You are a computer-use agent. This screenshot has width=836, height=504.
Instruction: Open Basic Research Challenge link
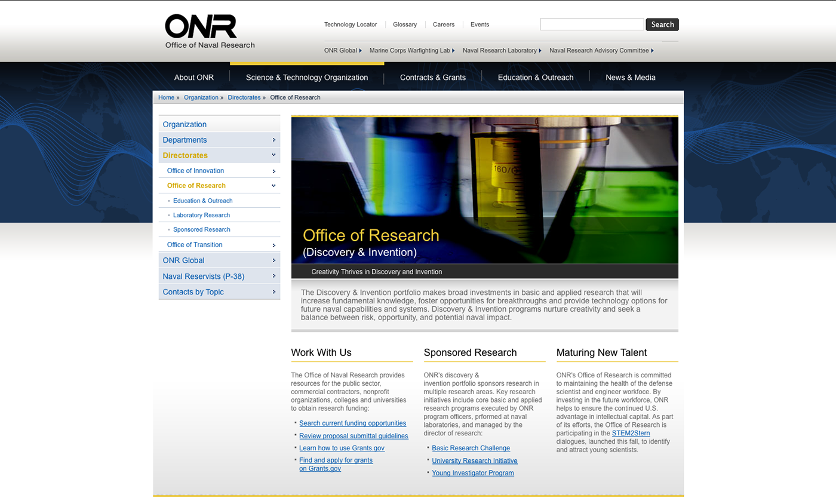471,448
